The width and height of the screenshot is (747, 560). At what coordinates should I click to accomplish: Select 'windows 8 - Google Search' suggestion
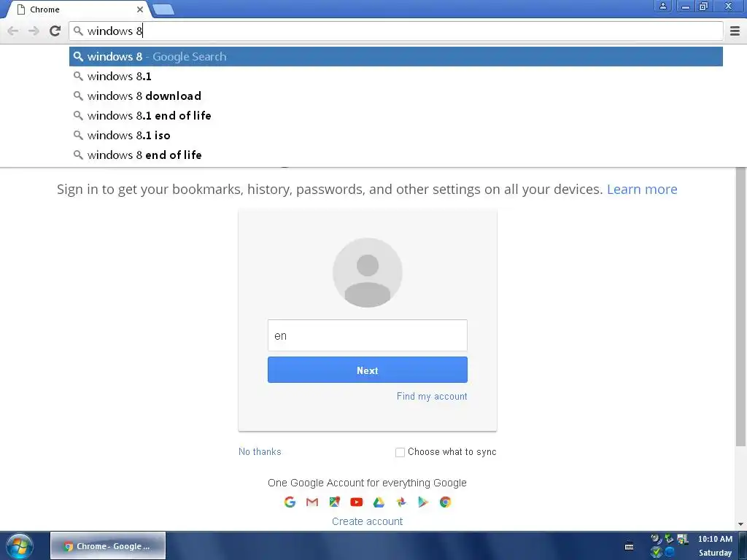coord(396,56)
